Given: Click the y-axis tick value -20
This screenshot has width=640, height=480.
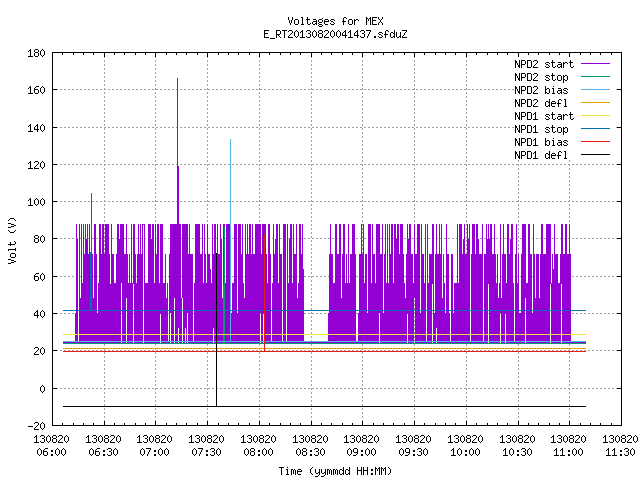Looking at the screenshot, I should pyautogui.click(x=37, y=426).
